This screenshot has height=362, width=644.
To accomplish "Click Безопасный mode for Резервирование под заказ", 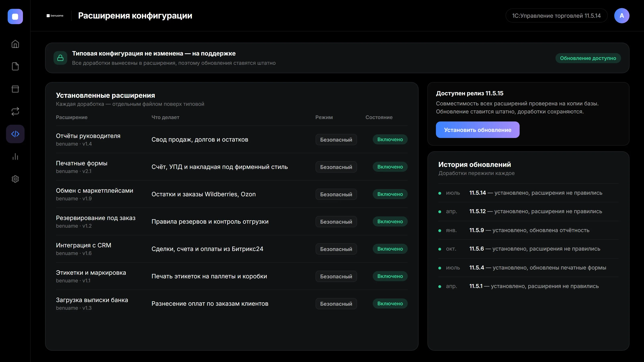I will (336, 222).
